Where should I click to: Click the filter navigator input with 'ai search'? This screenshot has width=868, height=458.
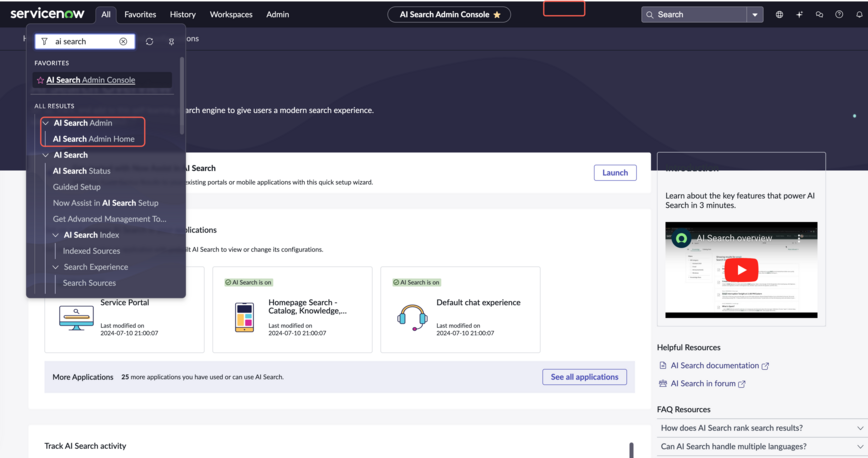point(85,42)
